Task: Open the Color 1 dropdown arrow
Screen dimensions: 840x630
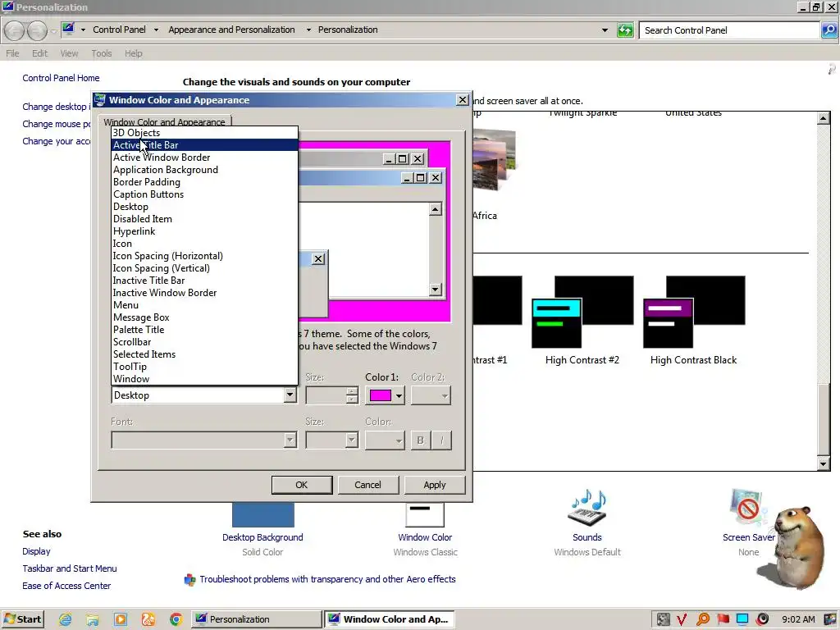Action: (399, 396)
